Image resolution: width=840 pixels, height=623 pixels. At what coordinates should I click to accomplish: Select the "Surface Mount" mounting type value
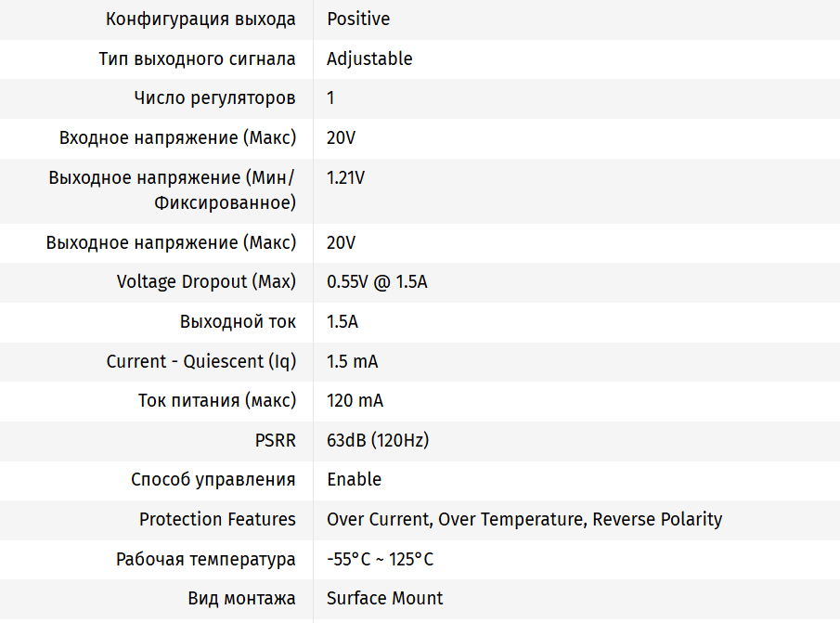[x=384, y=598]
